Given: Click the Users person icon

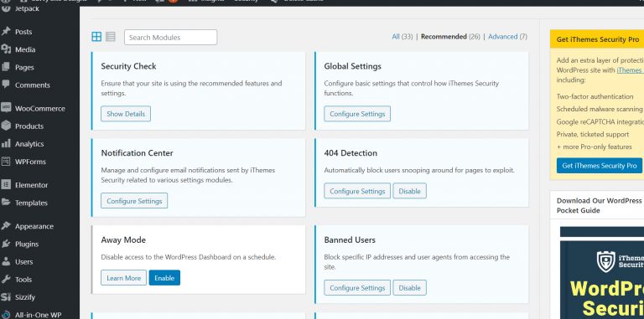Looking at the screenshot, I should click(x=6, y=261).
